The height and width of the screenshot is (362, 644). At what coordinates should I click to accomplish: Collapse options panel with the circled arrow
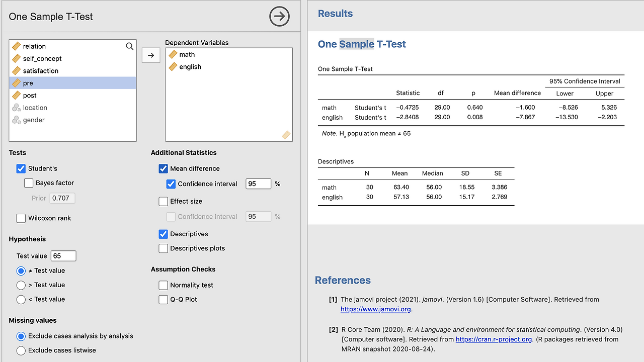coord(280,17)
